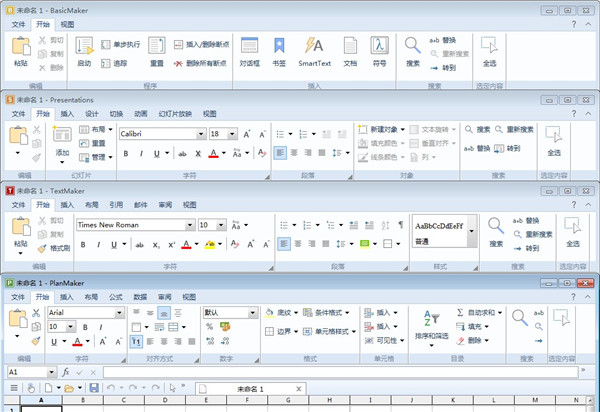Click Select All icon in BasicMaker
Viewport: 600px width, 412px height.
(x=489, y=46)
